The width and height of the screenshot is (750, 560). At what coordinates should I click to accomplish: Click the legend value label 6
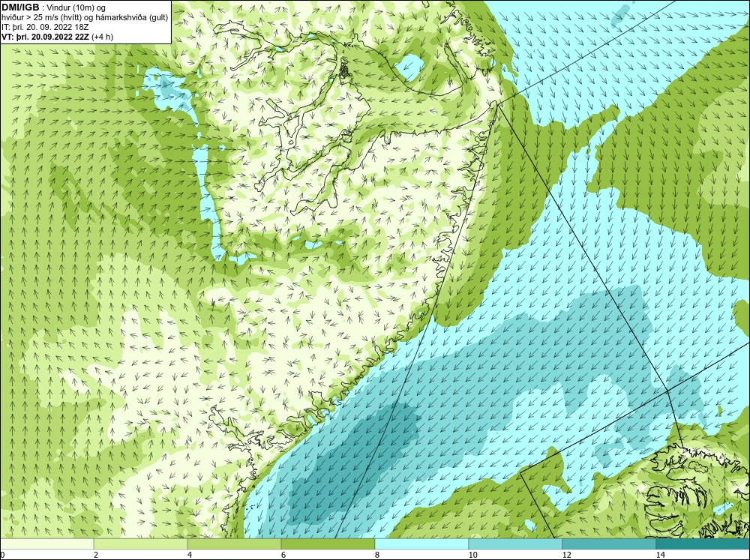pos(283,555)
